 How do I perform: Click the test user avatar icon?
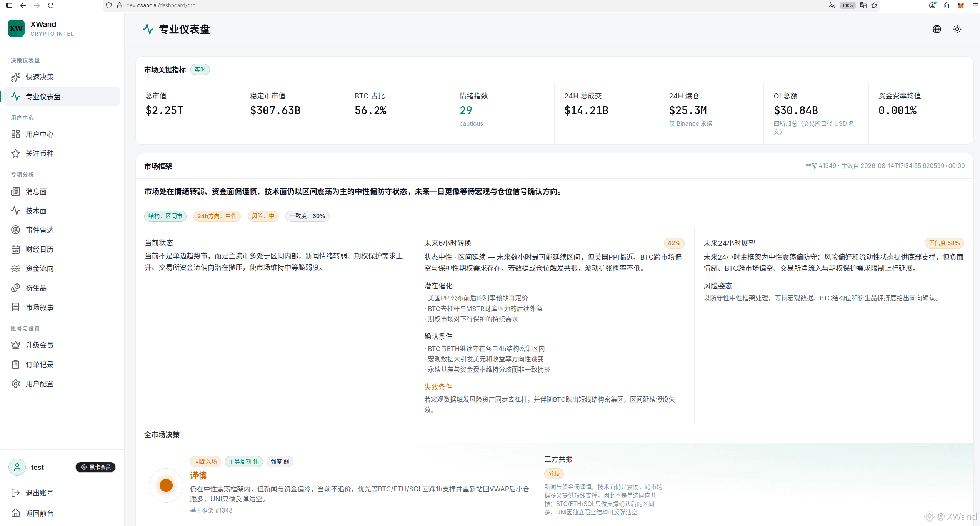[x=17, y=467]
